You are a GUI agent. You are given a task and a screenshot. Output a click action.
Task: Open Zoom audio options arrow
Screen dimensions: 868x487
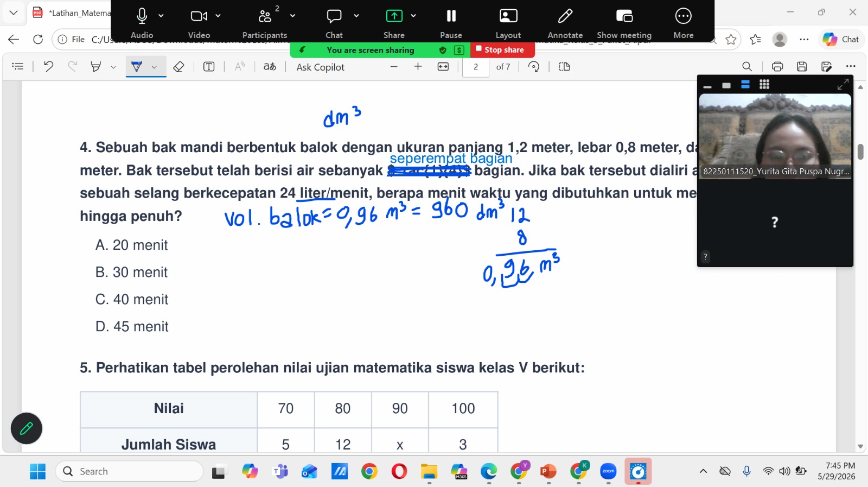pyautogui.click(x=161, y=16)
